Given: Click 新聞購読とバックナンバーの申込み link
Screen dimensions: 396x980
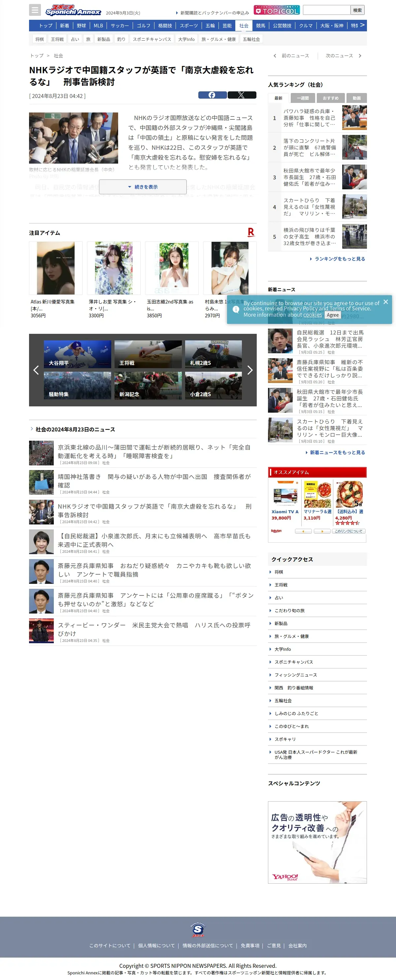Looking at the screenshot, I should [214, 13].
